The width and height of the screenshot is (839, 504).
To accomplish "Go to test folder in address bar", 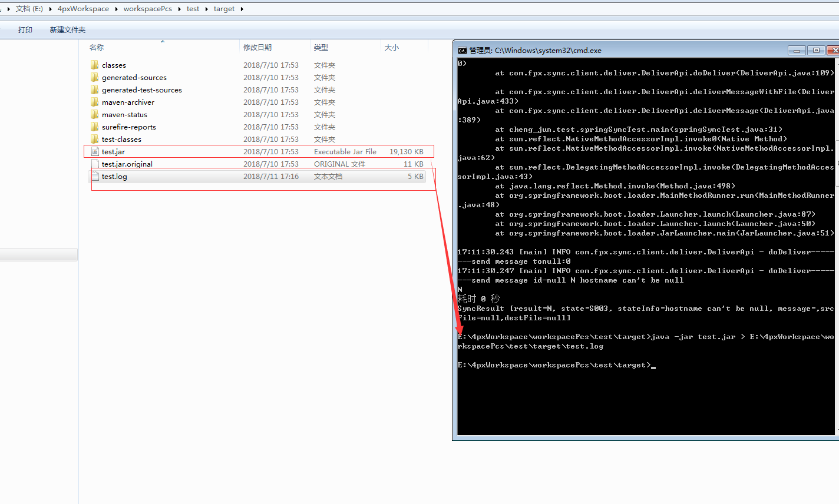I will click(x=193, y=9).
